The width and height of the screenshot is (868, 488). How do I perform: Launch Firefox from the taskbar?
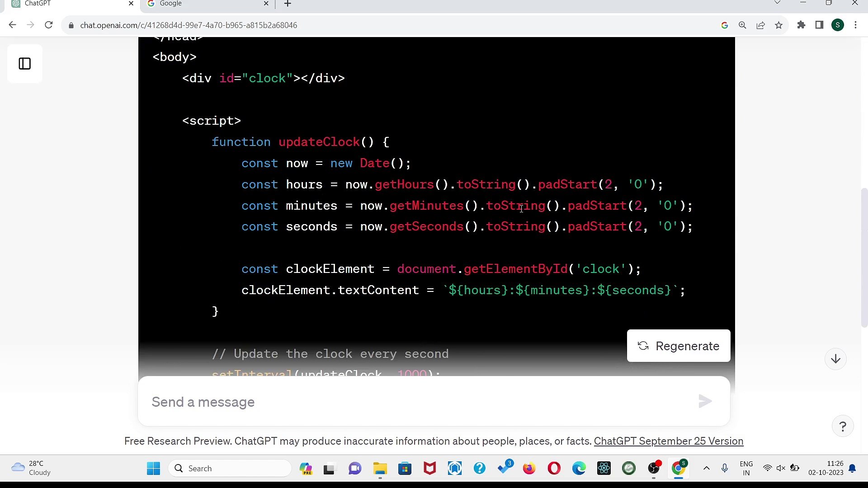529,469
